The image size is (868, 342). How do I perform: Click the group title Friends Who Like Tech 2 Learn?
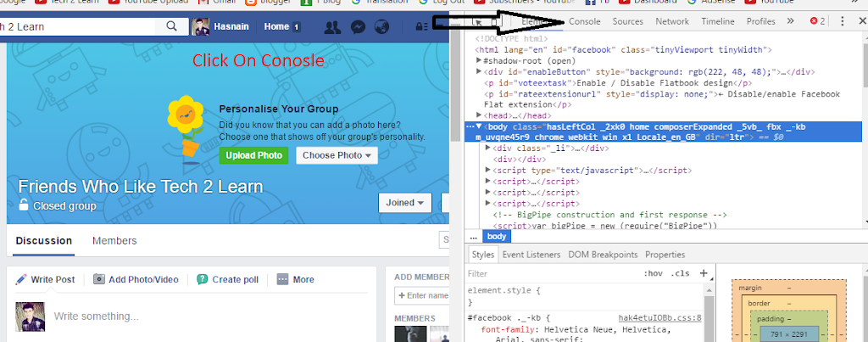tap(141, 186)
